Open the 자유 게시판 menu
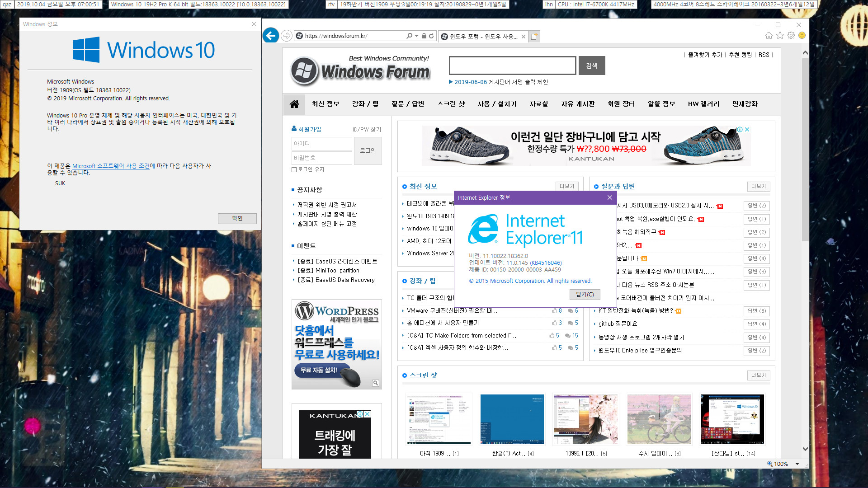Screen dimensions: 868x488 578,104
